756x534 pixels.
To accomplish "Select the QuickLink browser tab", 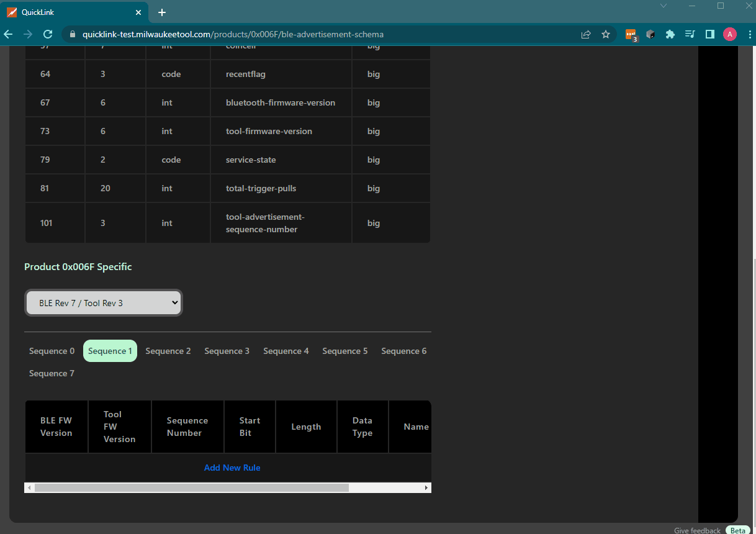I will [x=74, y=12].
